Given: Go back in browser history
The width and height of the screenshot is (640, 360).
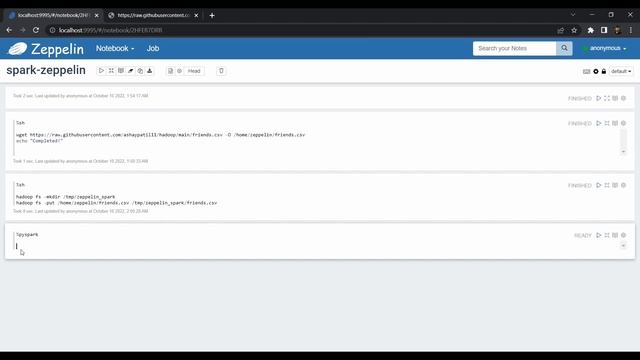Looking at the screenshot, I should (9, 30).
